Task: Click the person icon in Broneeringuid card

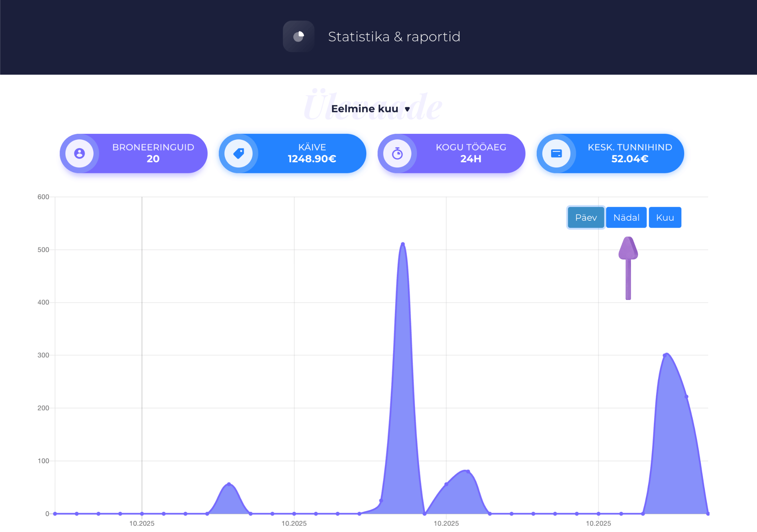Action: click(x=79, y=153)
